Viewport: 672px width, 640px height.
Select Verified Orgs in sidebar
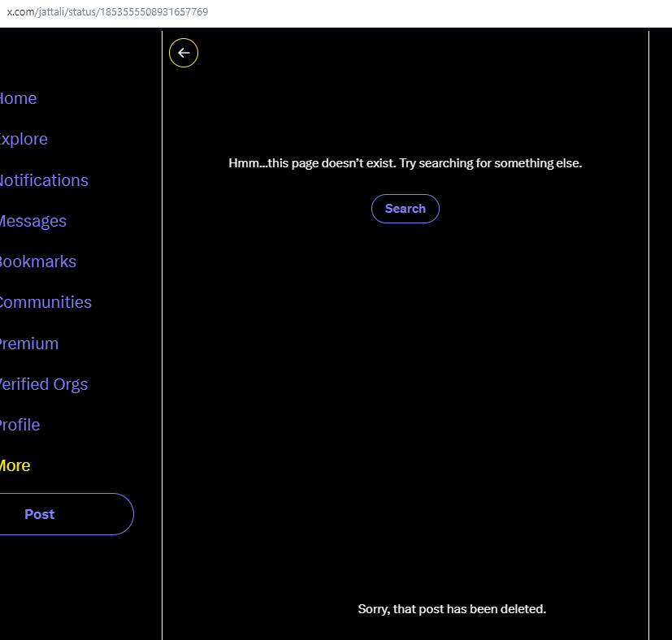[x=43, y=384]
